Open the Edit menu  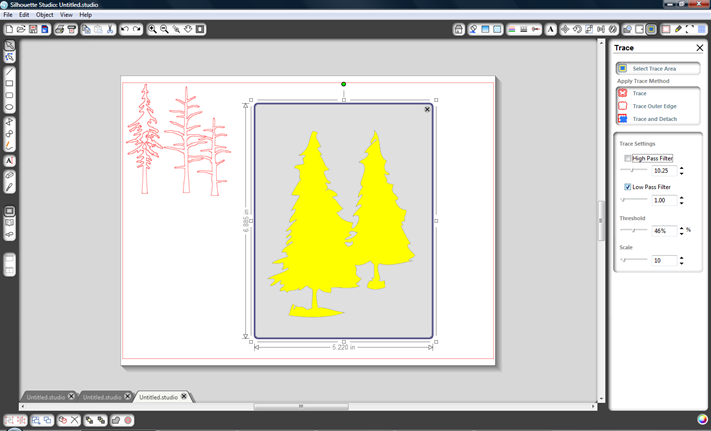[24, 15]
